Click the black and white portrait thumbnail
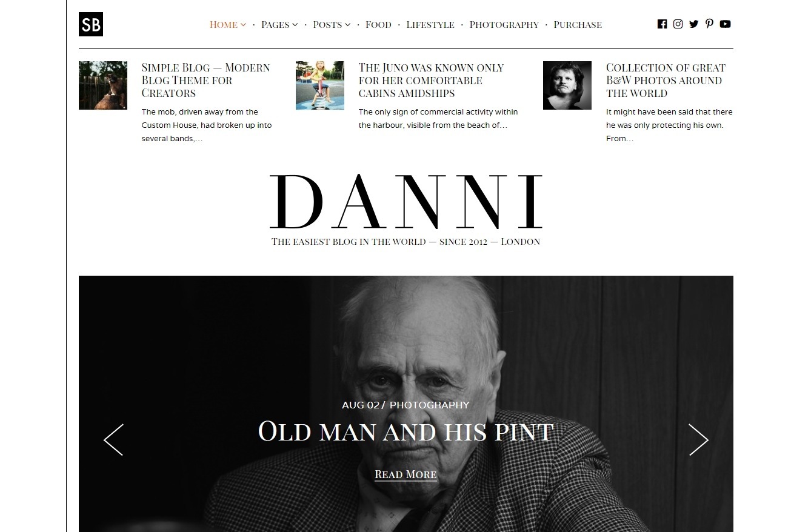 tap(567, 85)
